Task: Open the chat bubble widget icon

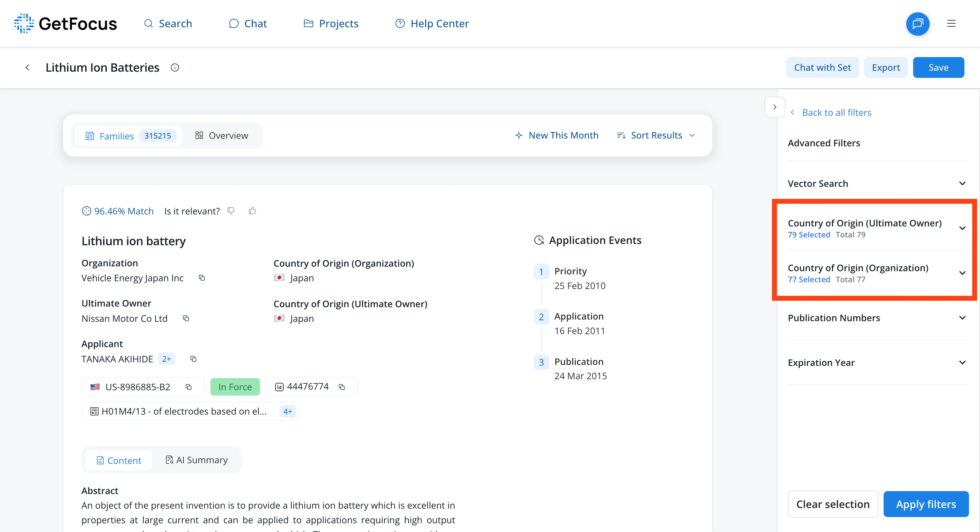Action: (918, 24)
